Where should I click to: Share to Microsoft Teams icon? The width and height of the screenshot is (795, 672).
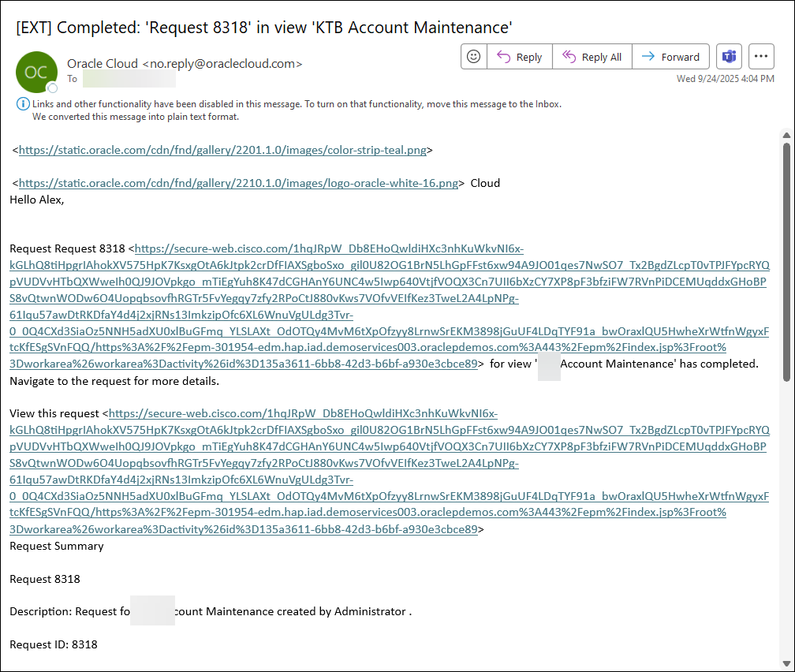pos(729,56)
